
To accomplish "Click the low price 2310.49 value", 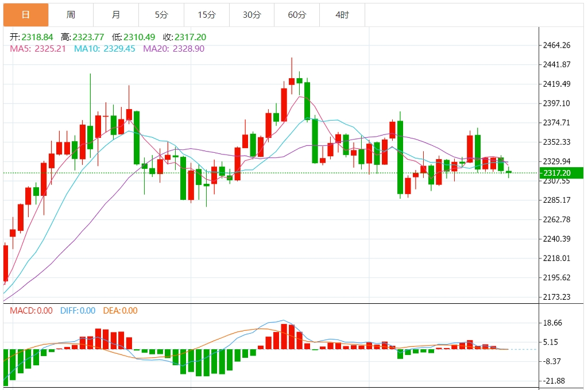I will pos(139,37).
